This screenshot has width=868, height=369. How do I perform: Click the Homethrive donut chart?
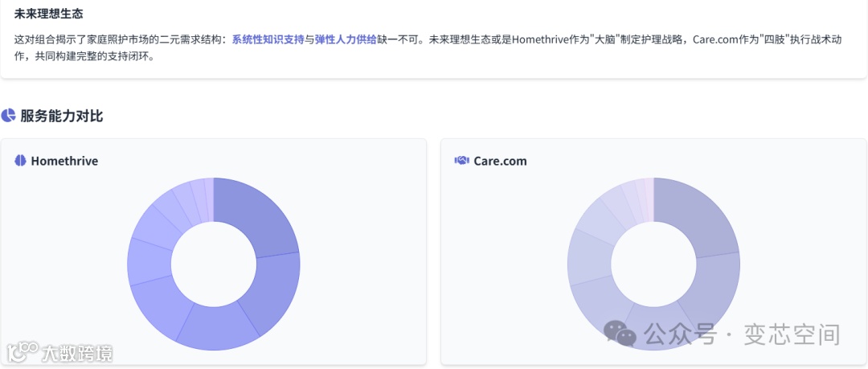[x=214, y=264]
